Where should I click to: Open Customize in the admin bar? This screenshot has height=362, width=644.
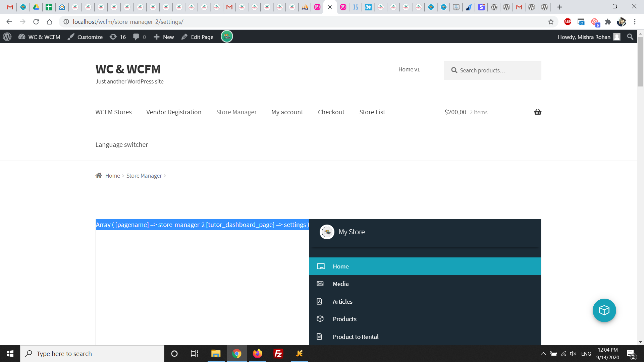click(x=85, y=37)
